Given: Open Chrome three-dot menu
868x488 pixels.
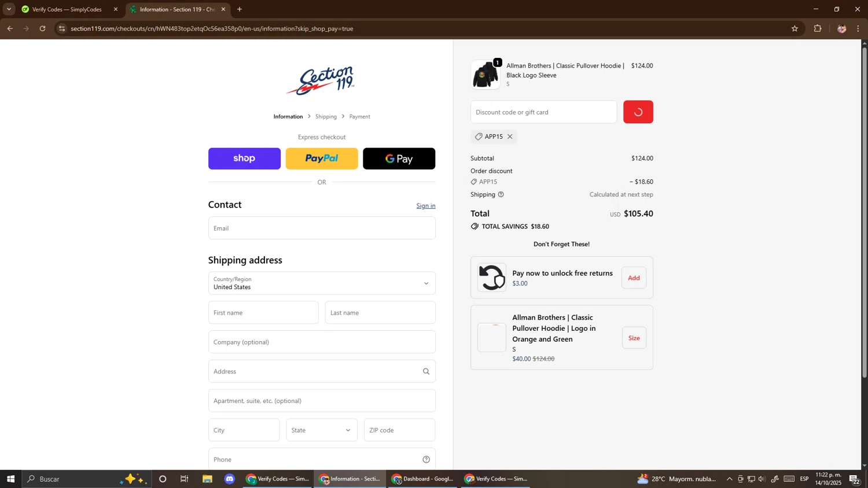Looking at the screenshot, I should [x=858, y=28].
